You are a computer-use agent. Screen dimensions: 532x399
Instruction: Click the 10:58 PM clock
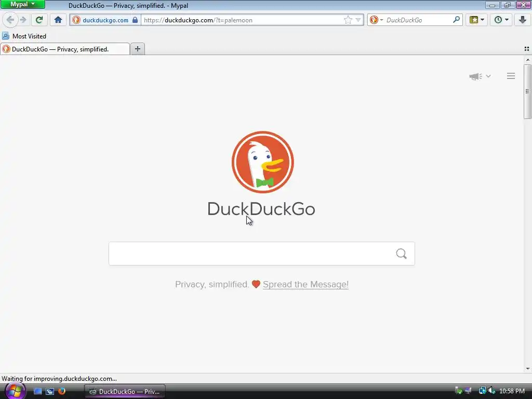click(x=512, y=391)
